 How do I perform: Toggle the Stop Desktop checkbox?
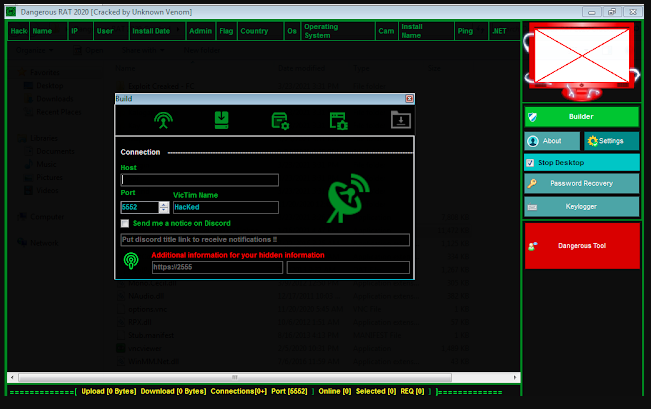[x=530, y=162]
